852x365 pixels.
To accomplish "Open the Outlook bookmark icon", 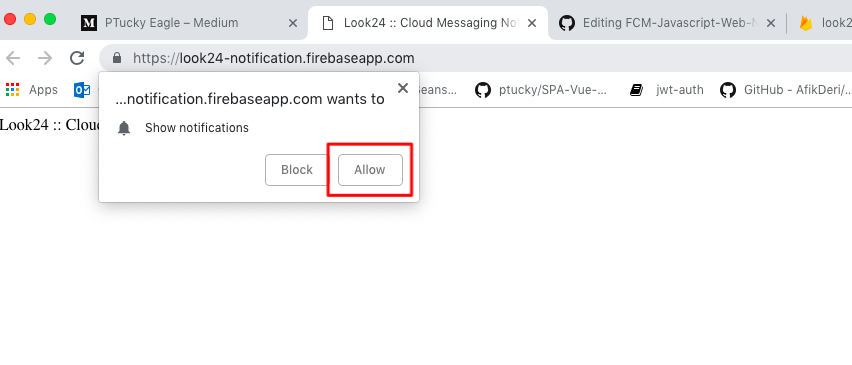I will (82, 90).
